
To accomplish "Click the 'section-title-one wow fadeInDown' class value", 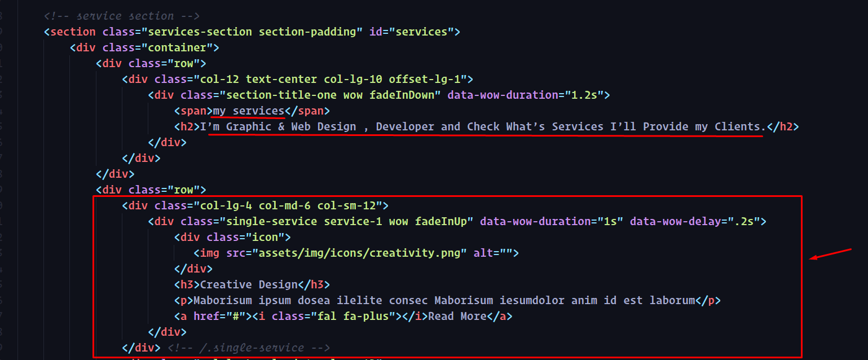I will click(330, 95).
